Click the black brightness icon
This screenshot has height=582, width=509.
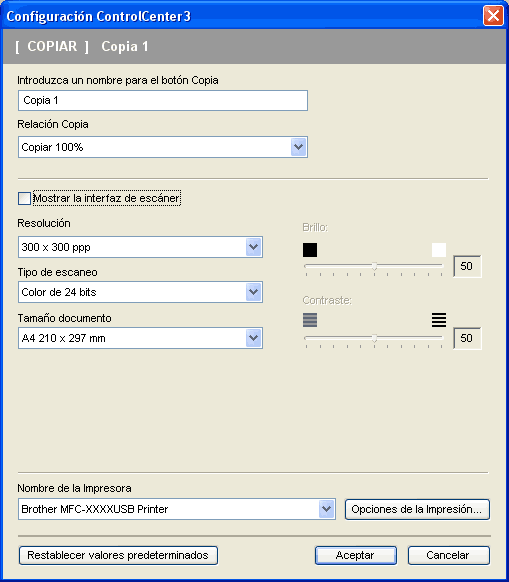coord(310,250)
